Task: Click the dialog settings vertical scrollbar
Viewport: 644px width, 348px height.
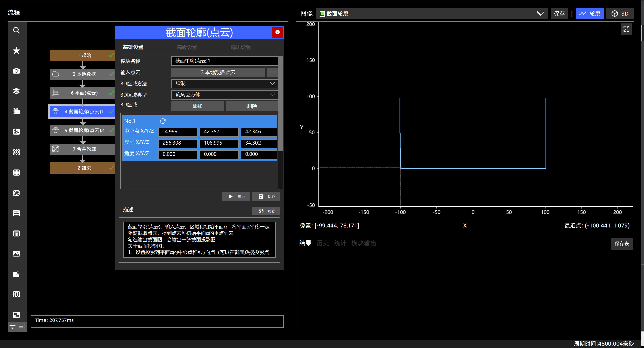Action: coord(281,104)
